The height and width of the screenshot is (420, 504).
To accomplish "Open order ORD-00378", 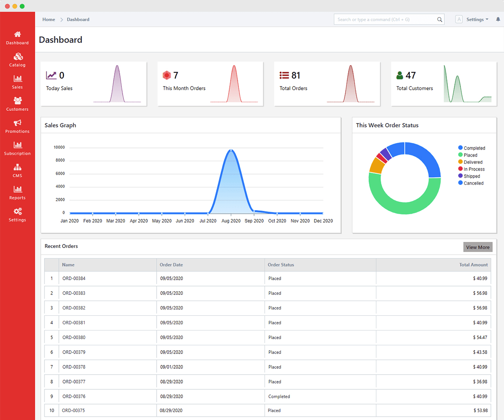I will coord(74,367).
